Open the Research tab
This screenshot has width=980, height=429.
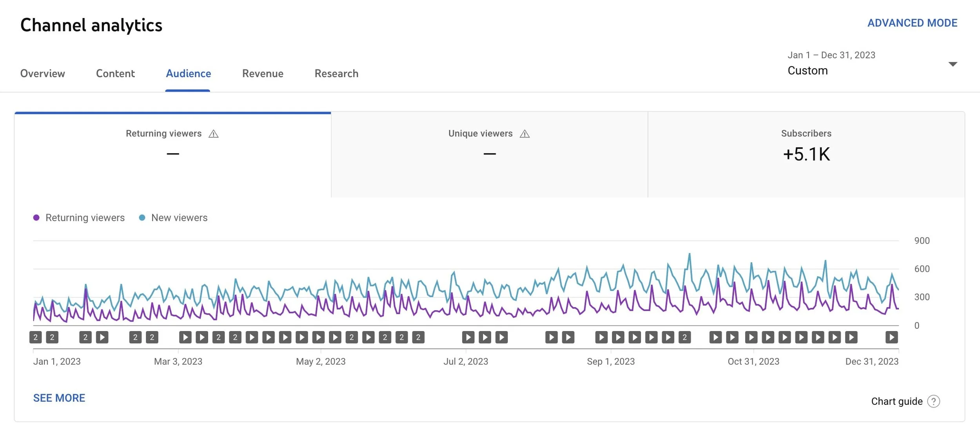click(x=336, y=74)
